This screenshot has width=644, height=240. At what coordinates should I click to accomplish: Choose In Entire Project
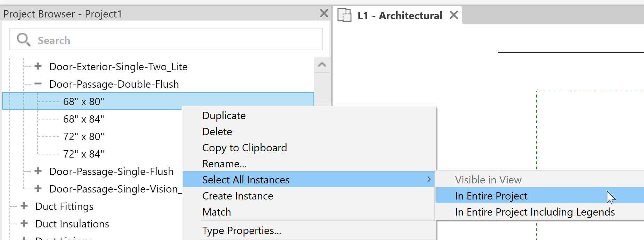point(491,196)
